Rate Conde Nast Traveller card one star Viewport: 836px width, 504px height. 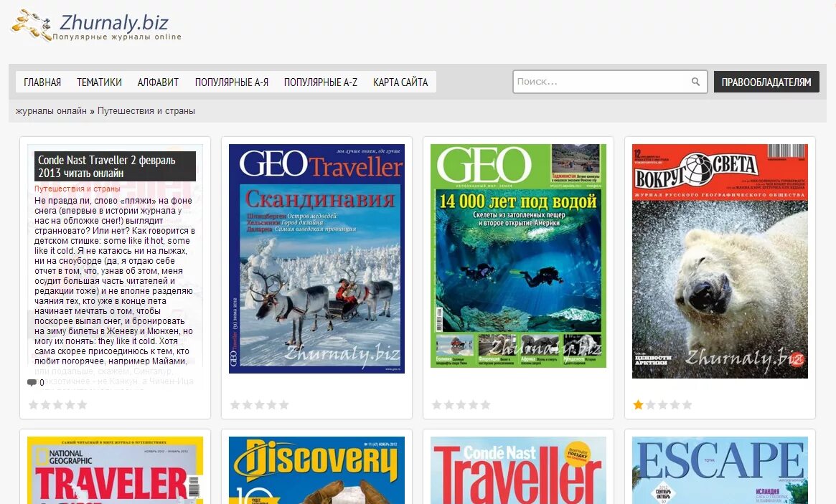point(34,405)
